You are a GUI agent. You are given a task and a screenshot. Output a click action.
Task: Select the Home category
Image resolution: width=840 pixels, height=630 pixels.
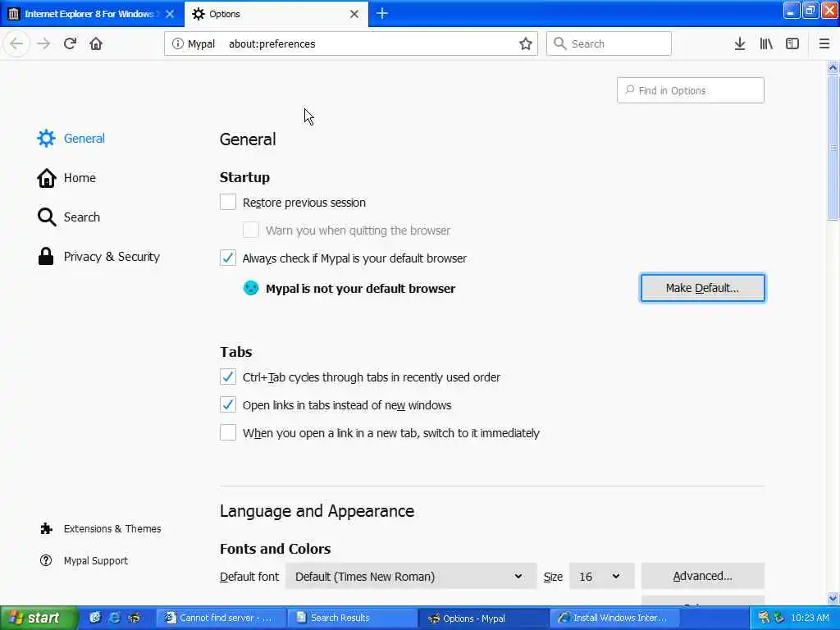coord(66,178)
